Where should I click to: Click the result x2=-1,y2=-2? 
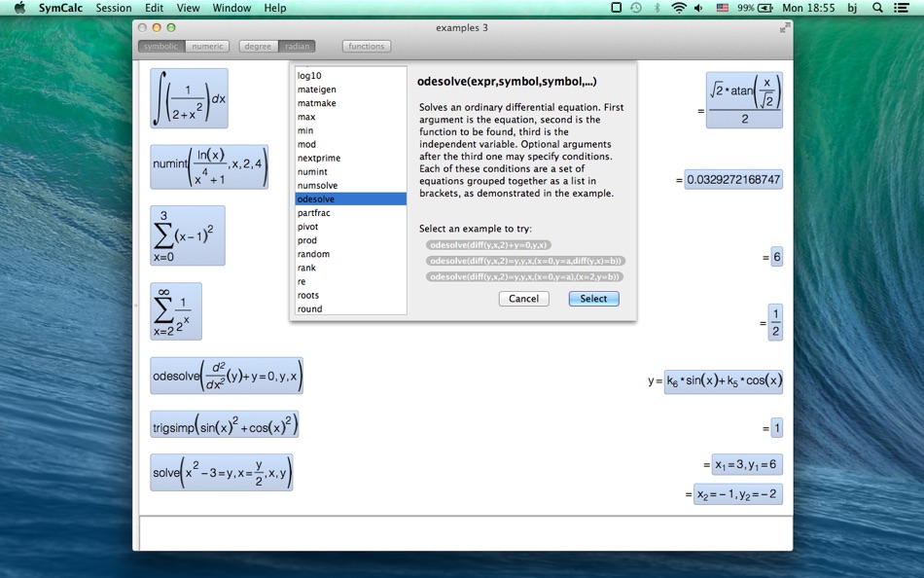click(738, 494)
